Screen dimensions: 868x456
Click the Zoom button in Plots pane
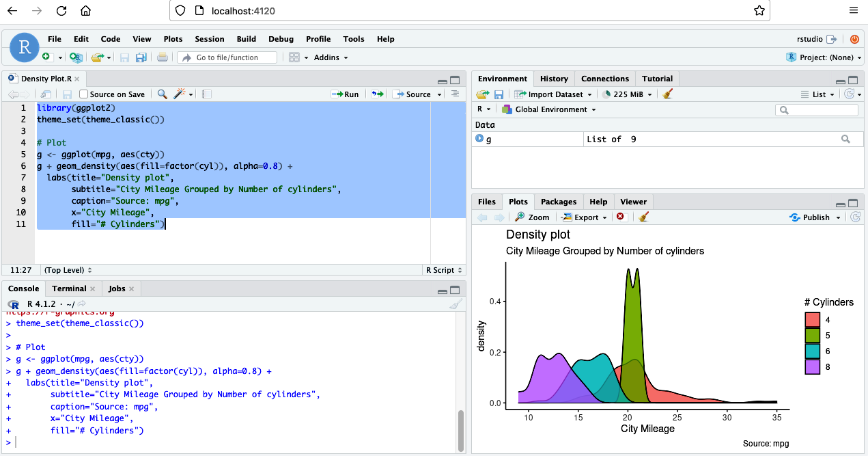pyautogui.click(x=532, y=217)
